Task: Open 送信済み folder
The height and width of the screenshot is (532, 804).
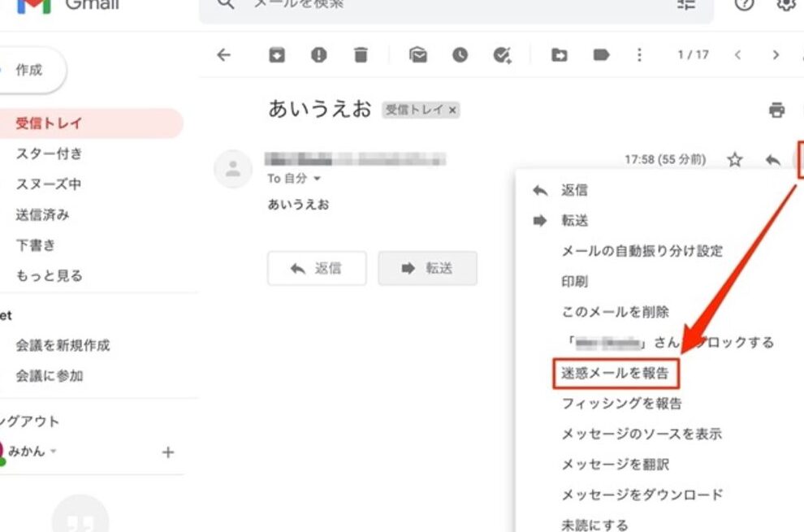Action: (42, 214)
